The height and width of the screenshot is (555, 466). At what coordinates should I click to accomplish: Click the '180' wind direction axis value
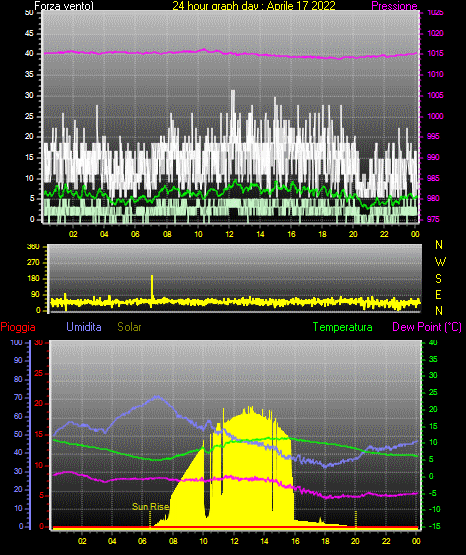click(34, 279)
